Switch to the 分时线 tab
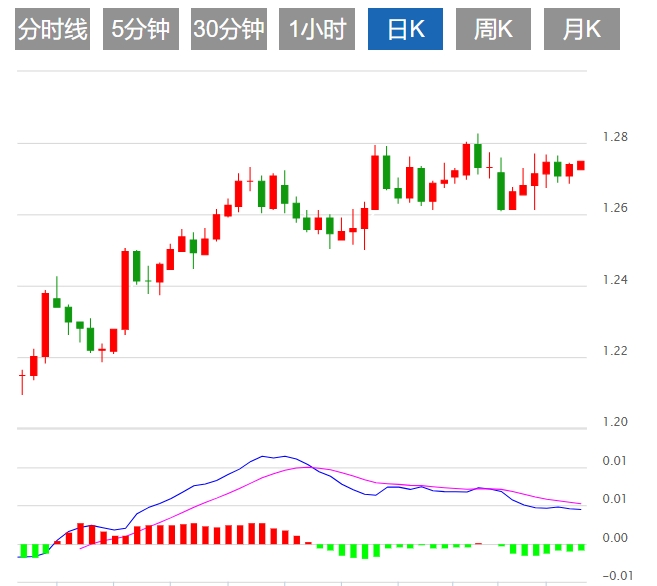 point(53,30)
